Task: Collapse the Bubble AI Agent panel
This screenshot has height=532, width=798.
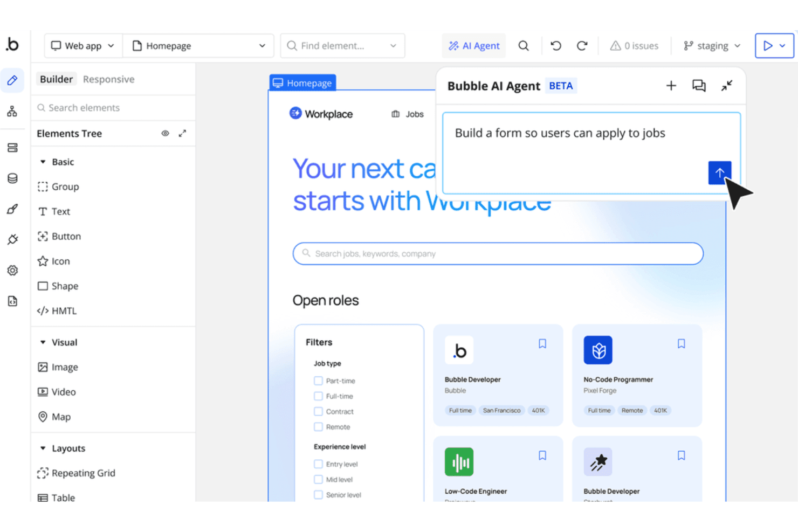Action: pyautogui.click(x=727, y=86)
